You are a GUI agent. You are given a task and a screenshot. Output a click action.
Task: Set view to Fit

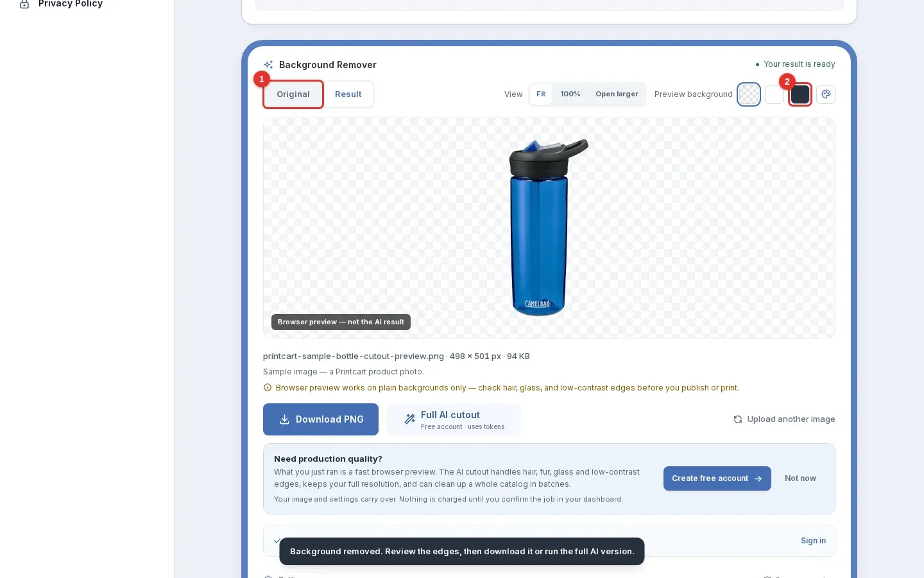pos(541,94)
